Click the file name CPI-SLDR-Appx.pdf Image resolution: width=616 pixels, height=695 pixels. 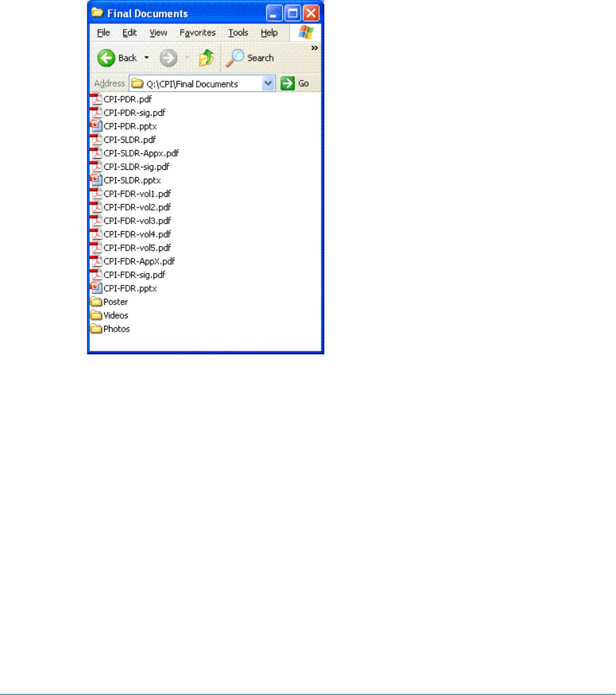(141, 153)
